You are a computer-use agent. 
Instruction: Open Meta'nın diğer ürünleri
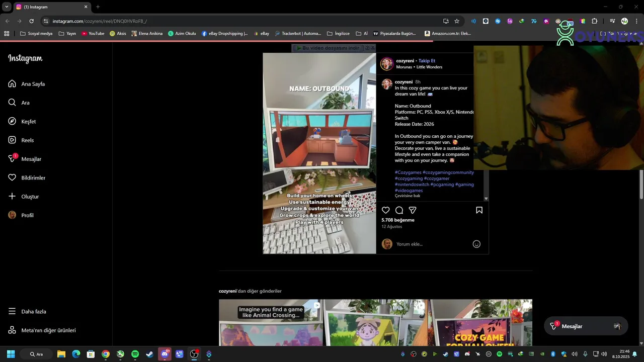pos(42,330)
